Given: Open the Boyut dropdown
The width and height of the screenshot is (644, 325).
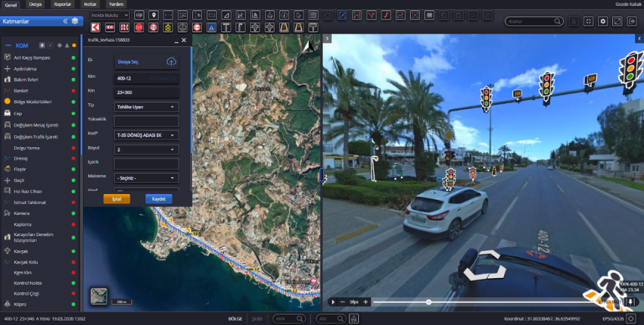Looking at the screenshot, I should tap(146, 149).
